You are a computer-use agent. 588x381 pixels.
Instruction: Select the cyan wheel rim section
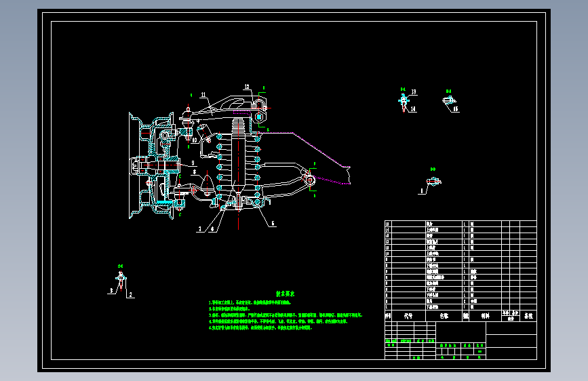(x=152, y=165)
